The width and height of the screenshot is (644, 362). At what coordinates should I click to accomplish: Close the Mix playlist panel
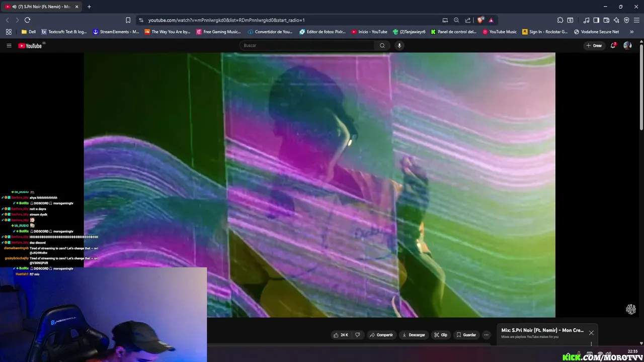click(x=591, y=333)
